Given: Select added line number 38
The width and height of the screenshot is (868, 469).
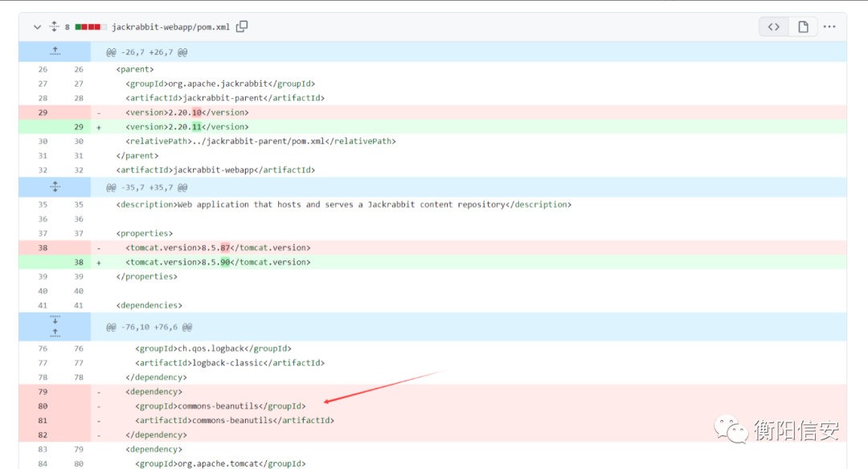Looking at the screenshot, I should point(79,262).
